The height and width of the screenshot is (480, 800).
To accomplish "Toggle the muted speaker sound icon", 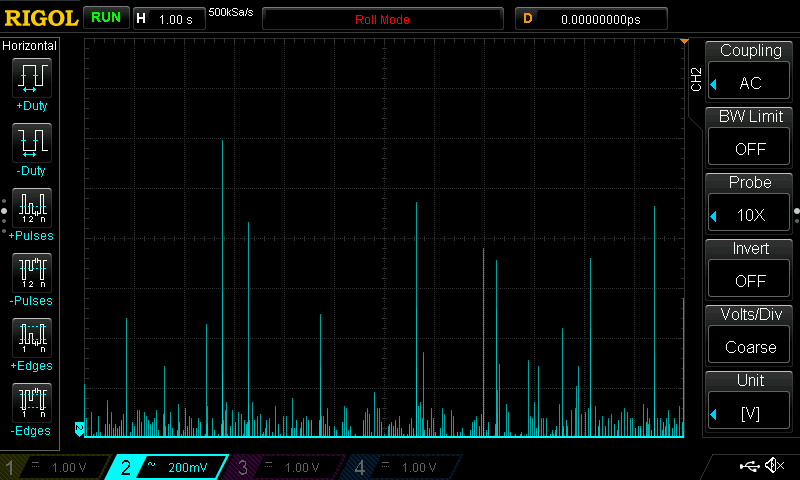I will pyautogui.click(x=774, y=465).
